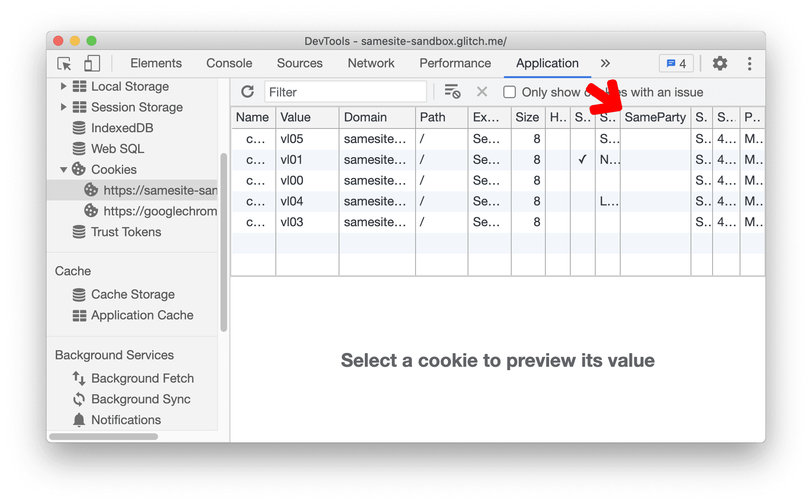Select the Application tab in DevTools
This screenshot has width=812, height=504.
tap(545, 63)
